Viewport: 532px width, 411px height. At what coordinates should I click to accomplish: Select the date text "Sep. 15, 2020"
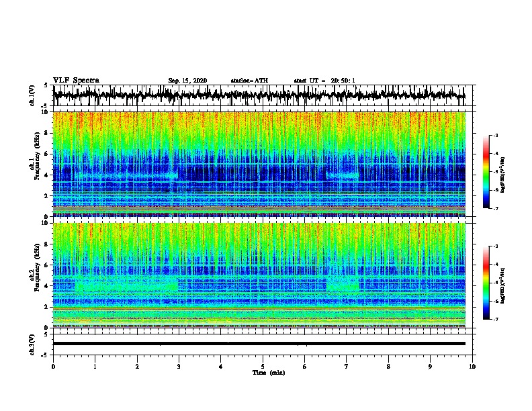pos(187,81)
